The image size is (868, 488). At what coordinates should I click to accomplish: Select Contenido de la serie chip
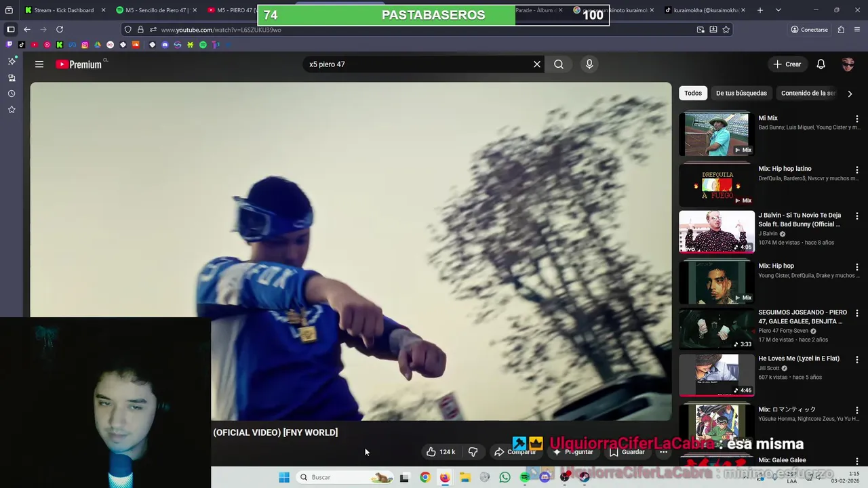(808, 93)
